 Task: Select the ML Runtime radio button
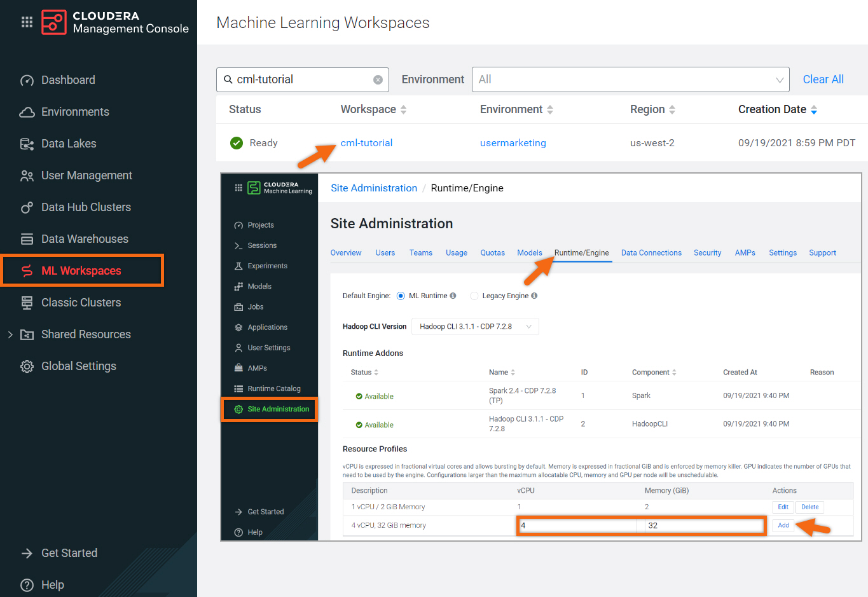pyautogui.click(x=401, y=296)
